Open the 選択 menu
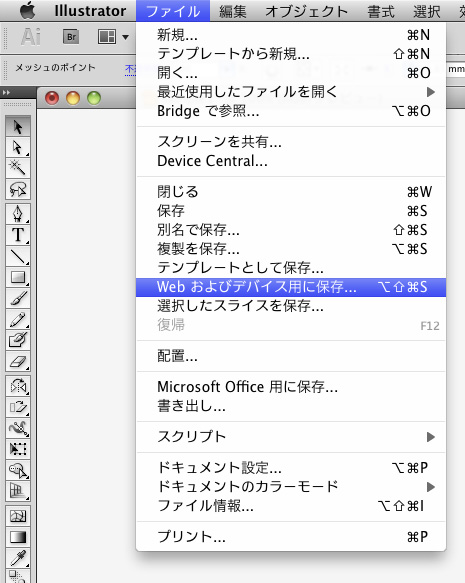Image resolution: width=465 pixels, height=583 pixels. [427, 11]
